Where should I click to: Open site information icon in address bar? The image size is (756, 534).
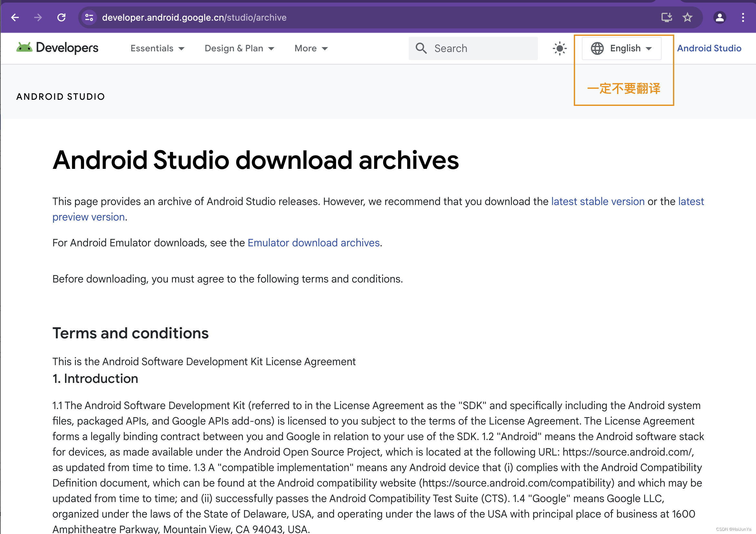click(89, 17)
